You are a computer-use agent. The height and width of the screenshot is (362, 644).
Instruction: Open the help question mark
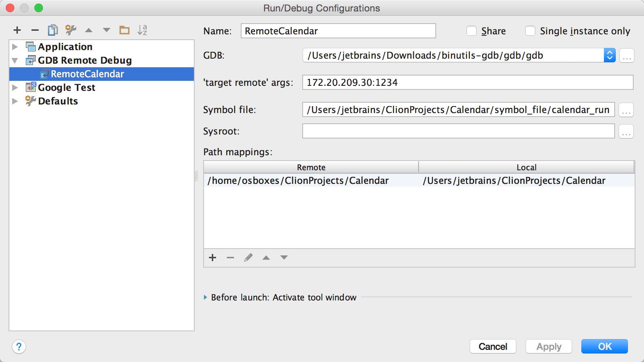click(x=19, y=347)
